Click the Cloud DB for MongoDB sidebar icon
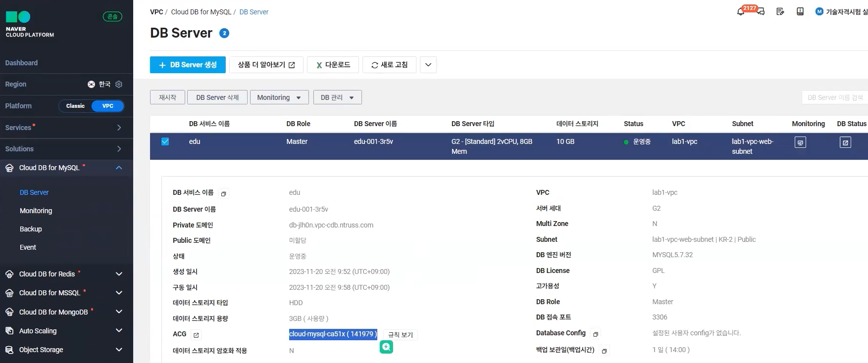 coord(9,312)
